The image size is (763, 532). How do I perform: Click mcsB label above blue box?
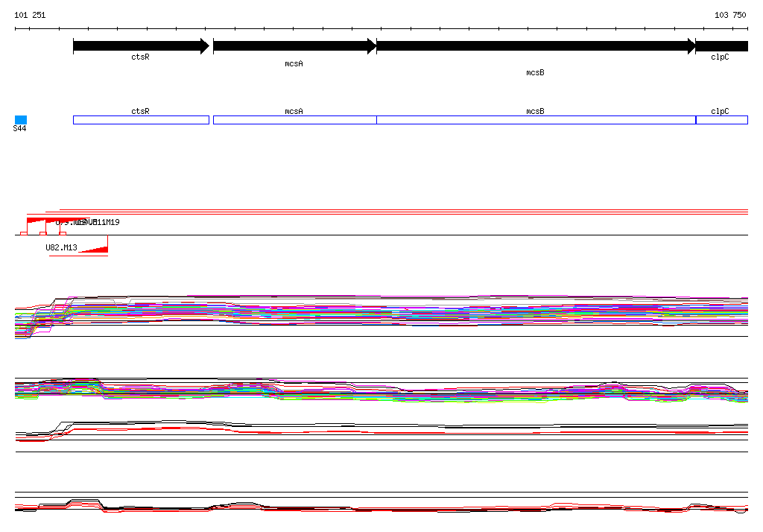(535, 112)
